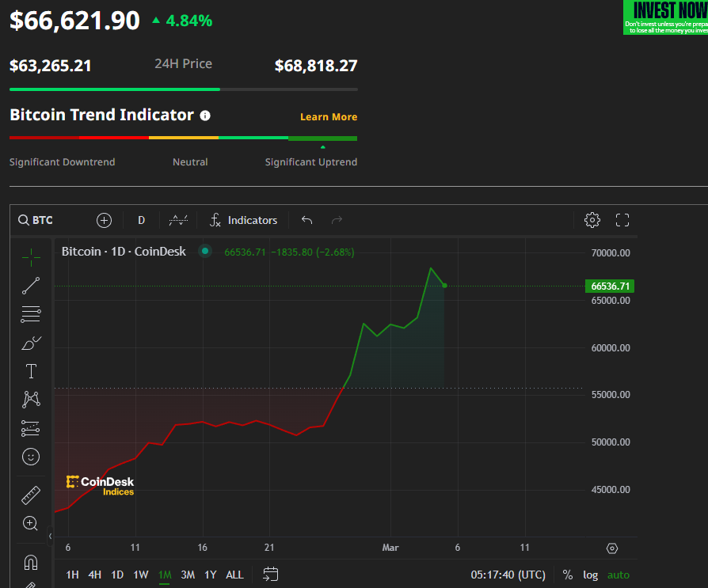Open the chart style selector
The width and height of the screenshot is (708, 588).
177,220
